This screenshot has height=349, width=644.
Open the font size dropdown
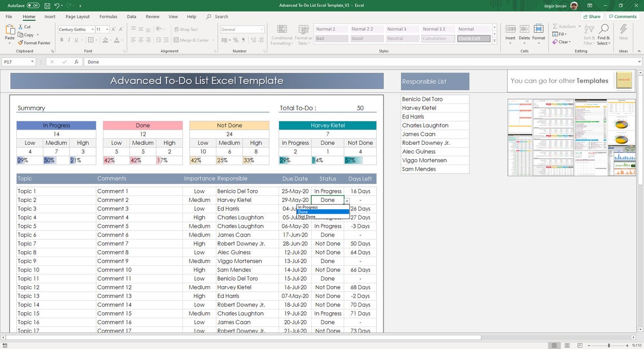point(107,29)
